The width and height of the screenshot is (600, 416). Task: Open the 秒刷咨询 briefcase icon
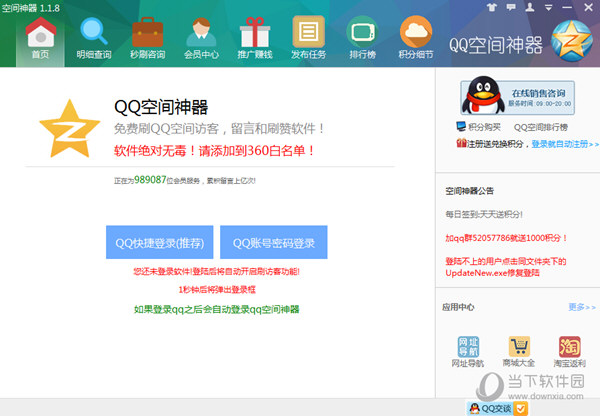(x=148, y=38)
